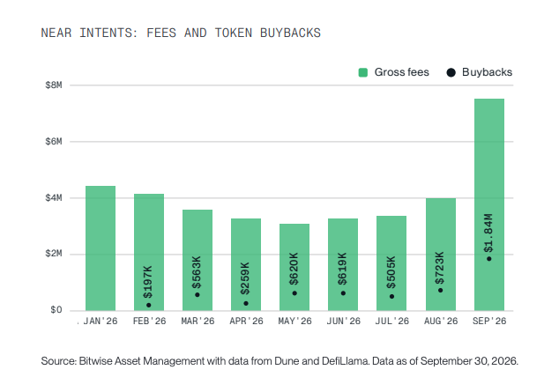Click the buyback dot in APR'26 bar
559x392 pixels.
coord(246,303)
